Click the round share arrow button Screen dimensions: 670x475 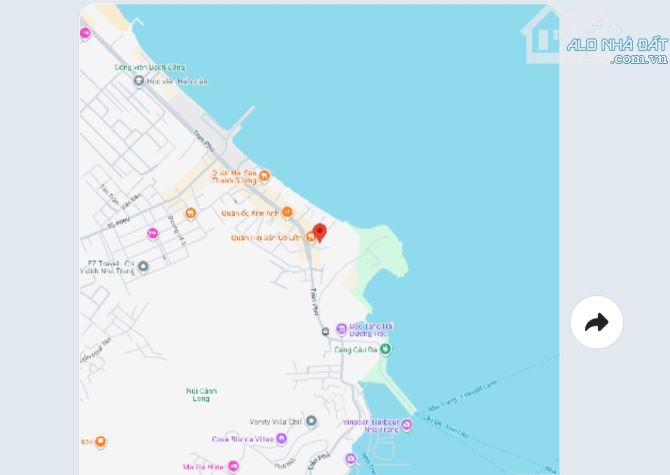(597, 323)
